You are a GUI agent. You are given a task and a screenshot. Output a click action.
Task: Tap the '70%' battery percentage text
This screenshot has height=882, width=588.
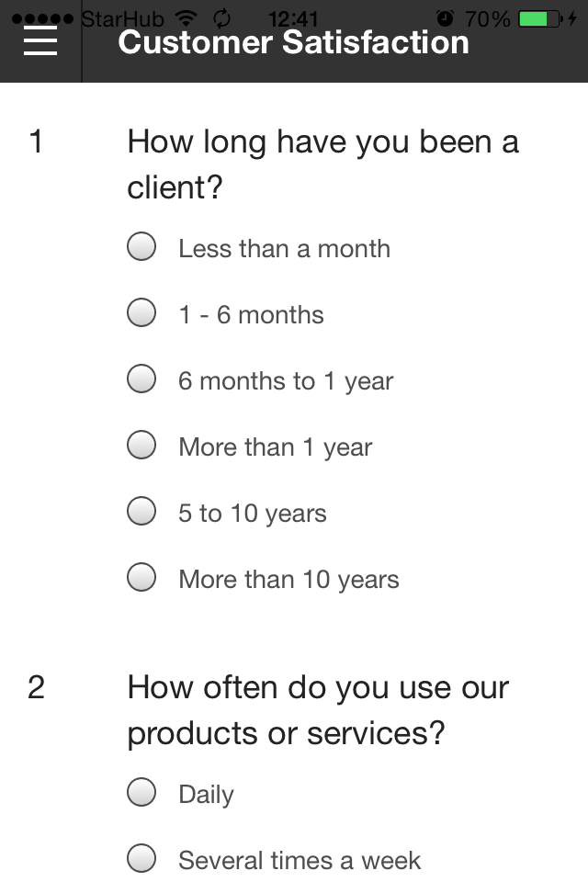point(487,19)
